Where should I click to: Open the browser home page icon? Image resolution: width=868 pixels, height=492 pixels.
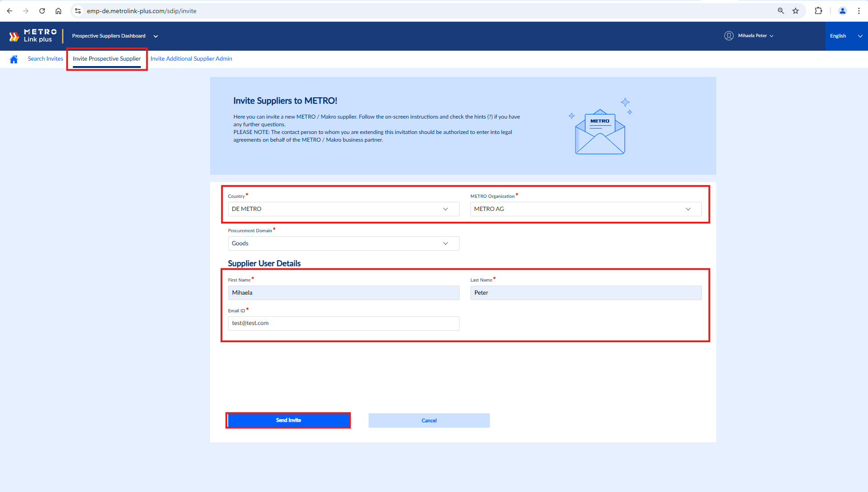tap(58, 11)
